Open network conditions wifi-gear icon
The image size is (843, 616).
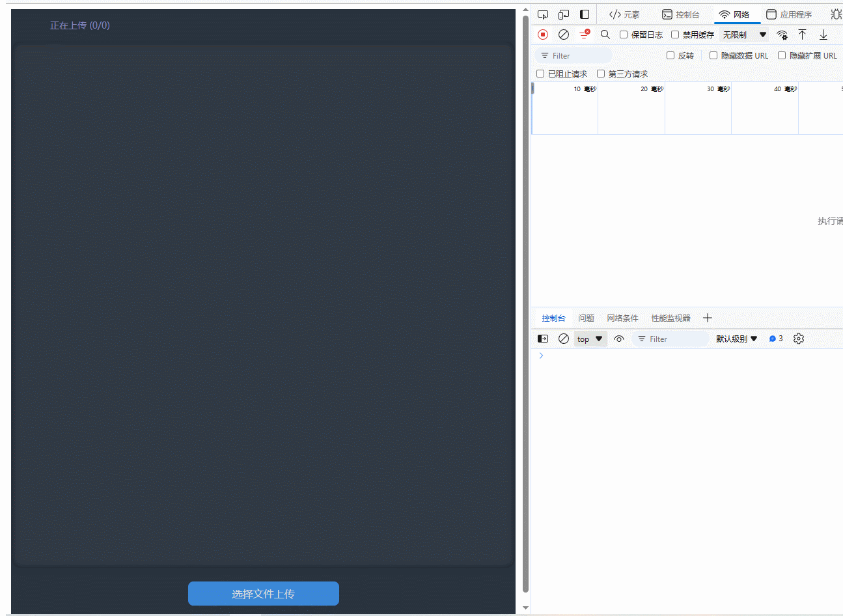782,35
